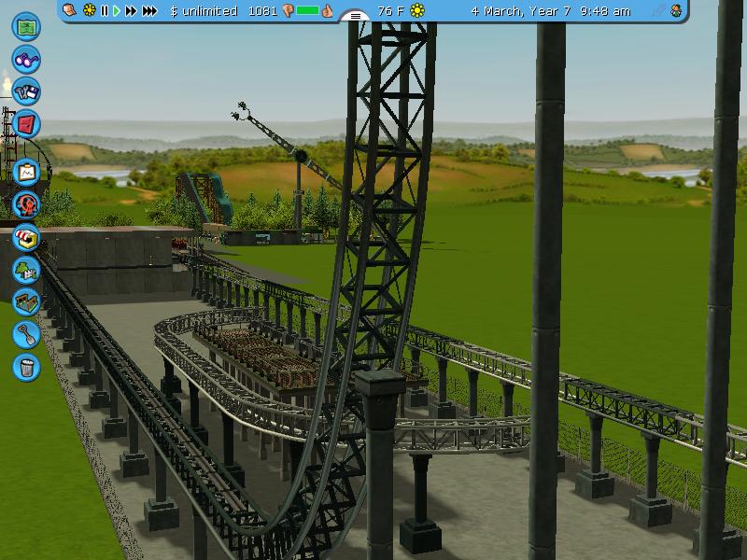747x560 pixels.
Task: Open the park map button
Action: click(26, 27)
